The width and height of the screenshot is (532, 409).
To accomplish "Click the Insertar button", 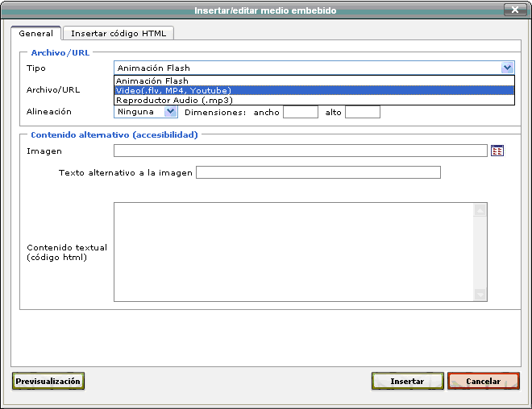I will (407, 381).
